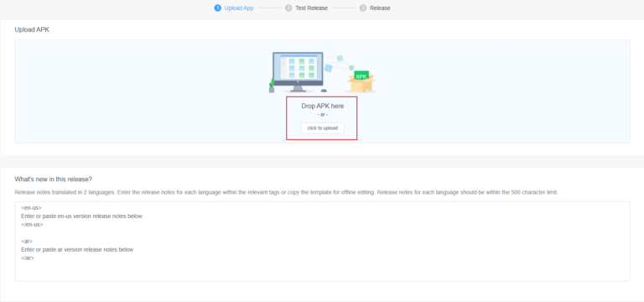
Task: Click the step 1 circle icon
Action: [x=218, y=8]
